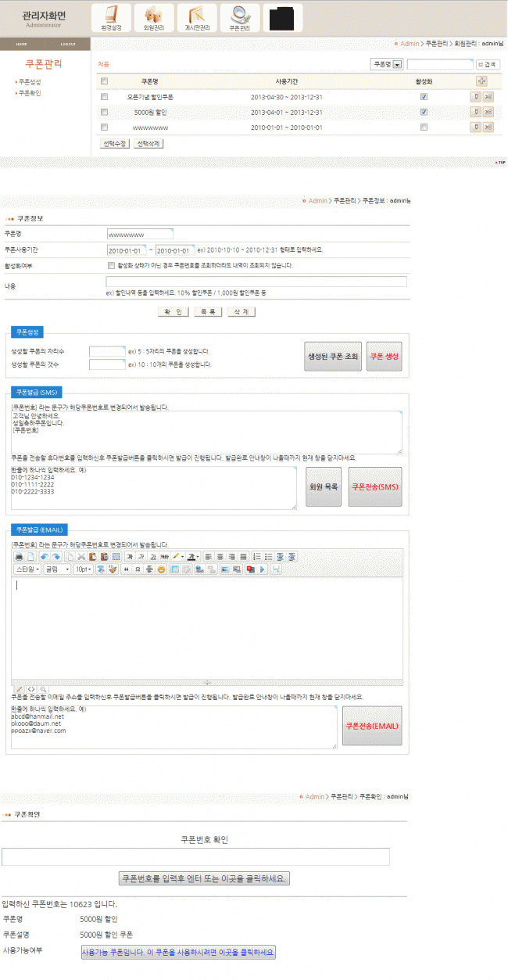Open 환경설정 from the top navigation
The height and width of the screenshot is (980, 508).
[x=111, y=17]
